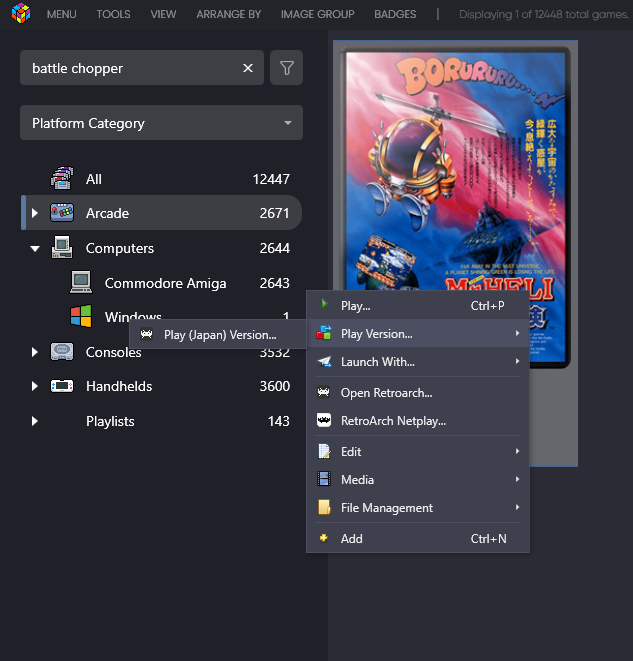Open the BADGES menu
This screenshot has height=661, width=633.
coord(395,14)
